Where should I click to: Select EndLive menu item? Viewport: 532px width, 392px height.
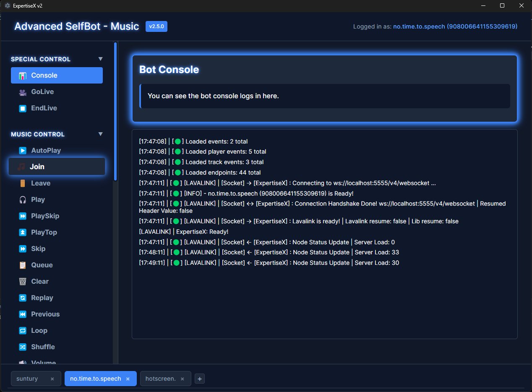point(57,108)
